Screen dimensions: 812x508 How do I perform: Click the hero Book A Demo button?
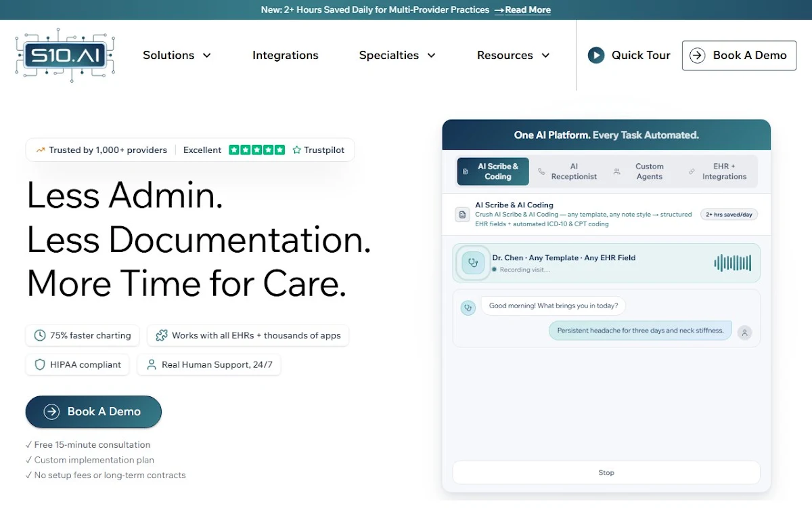[x=93, y=412]
